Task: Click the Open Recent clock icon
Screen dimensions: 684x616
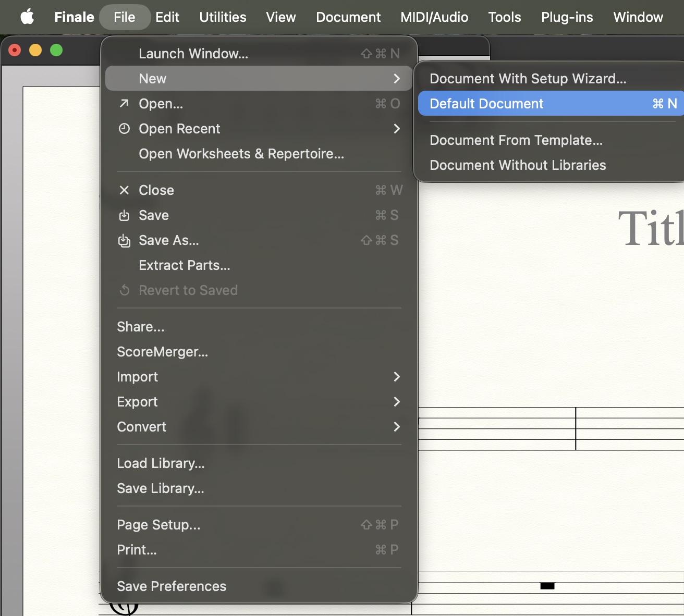Action: click(x=124, y=129)
